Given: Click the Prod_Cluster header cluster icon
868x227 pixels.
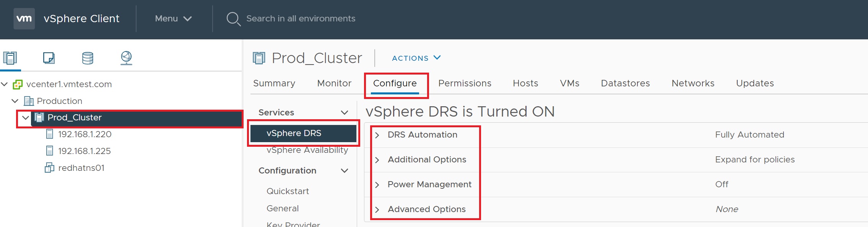Looking at the screenshot, I should point(259,58).
